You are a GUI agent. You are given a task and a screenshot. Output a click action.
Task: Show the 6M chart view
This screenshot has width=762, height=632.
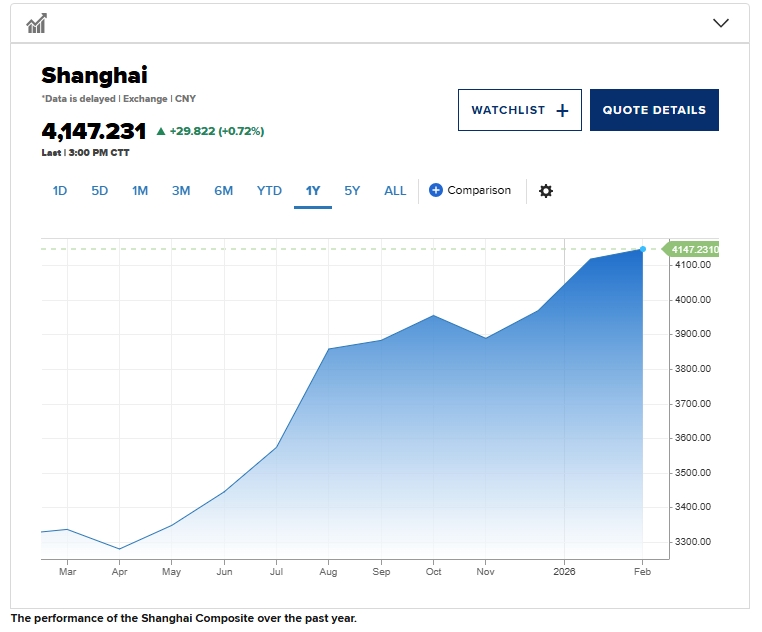223,191
